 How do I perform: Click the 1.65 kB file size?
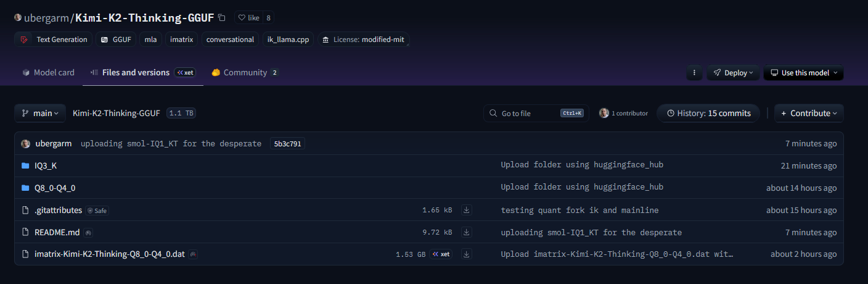[437, 210]
